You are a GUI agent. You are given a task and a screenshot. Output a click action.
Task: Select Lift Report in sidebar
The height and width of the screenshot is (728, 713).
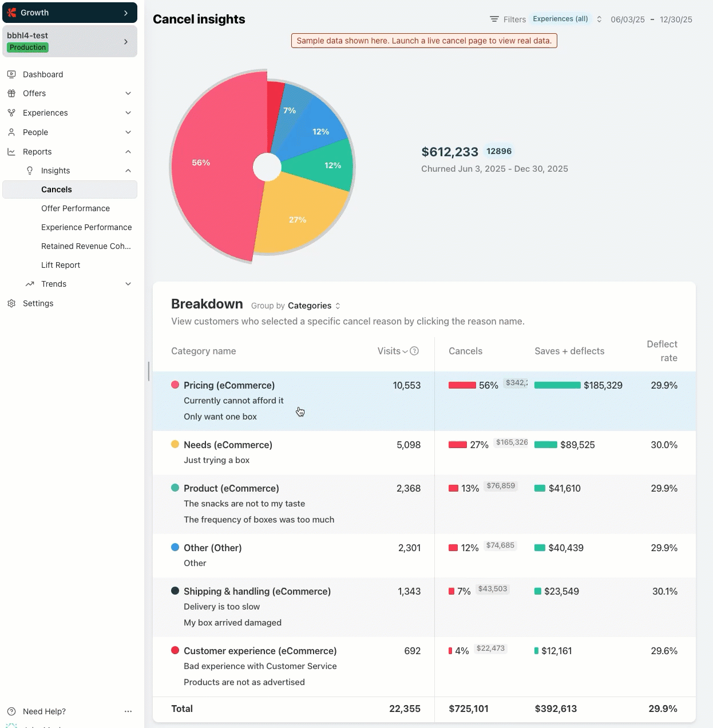tap(61, 265)
